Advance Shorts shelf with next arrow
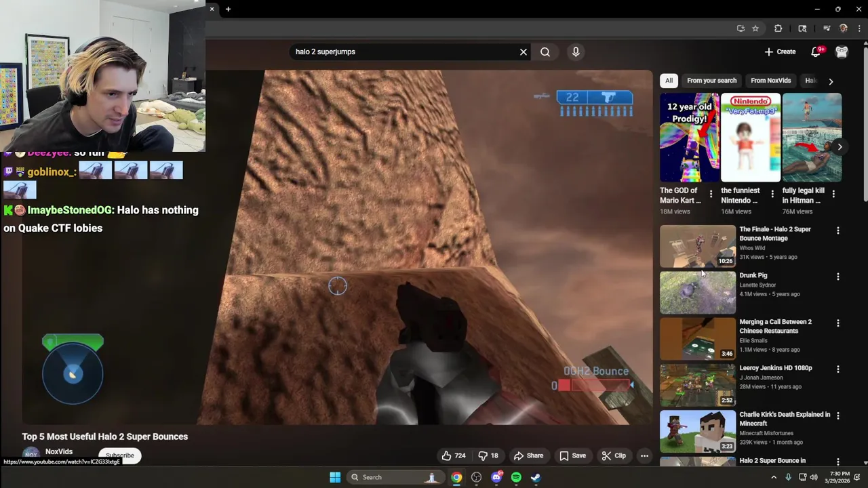 point(840,147)
